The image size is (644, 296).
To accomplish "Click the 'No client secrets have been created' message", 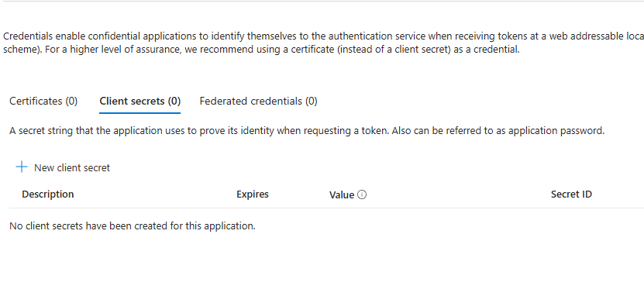I will (133, 225).
